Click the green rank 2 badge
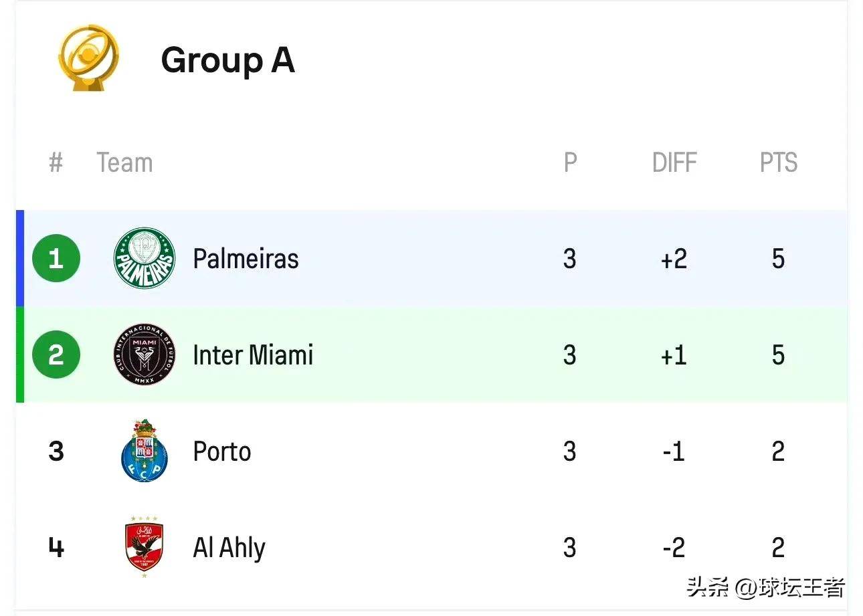This screenshot has height=616, width=863. click(x=56, y=354)
